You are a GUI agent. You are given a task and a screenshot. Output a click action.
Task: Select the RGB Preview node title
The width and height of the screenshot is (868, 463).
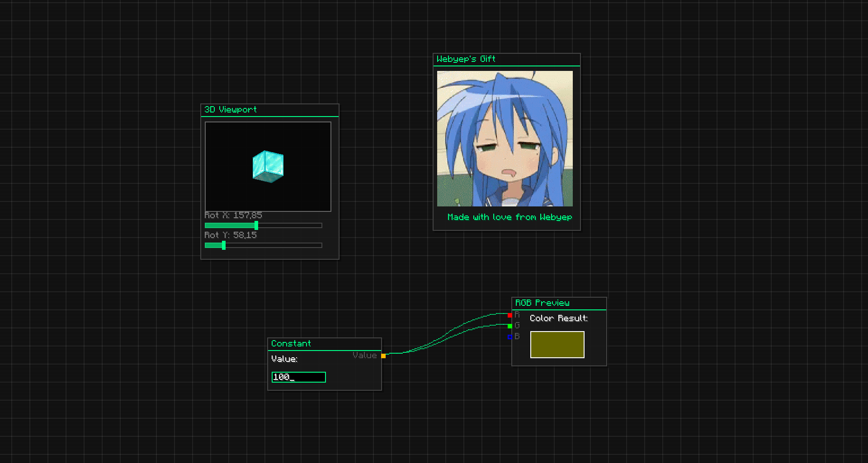542,303
